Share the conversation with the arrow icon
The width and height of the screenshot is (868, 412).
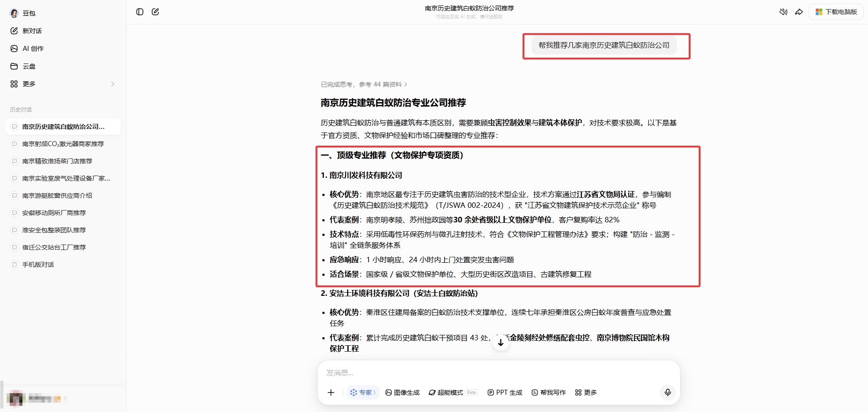pos(799,12)
